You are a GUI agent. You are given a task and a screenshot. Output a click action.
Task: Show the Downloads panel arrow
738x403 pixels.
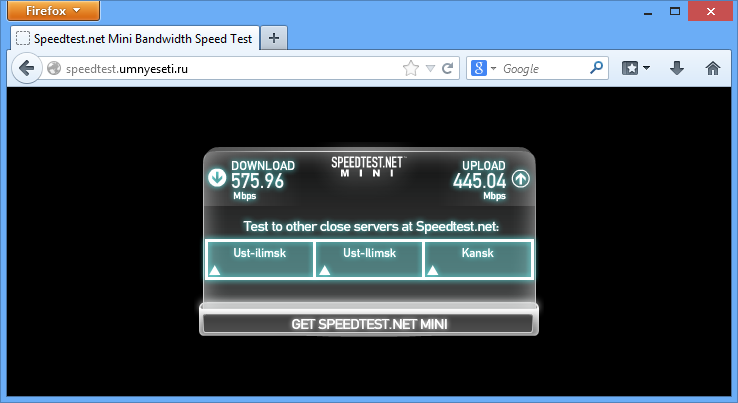coord(676,69)
